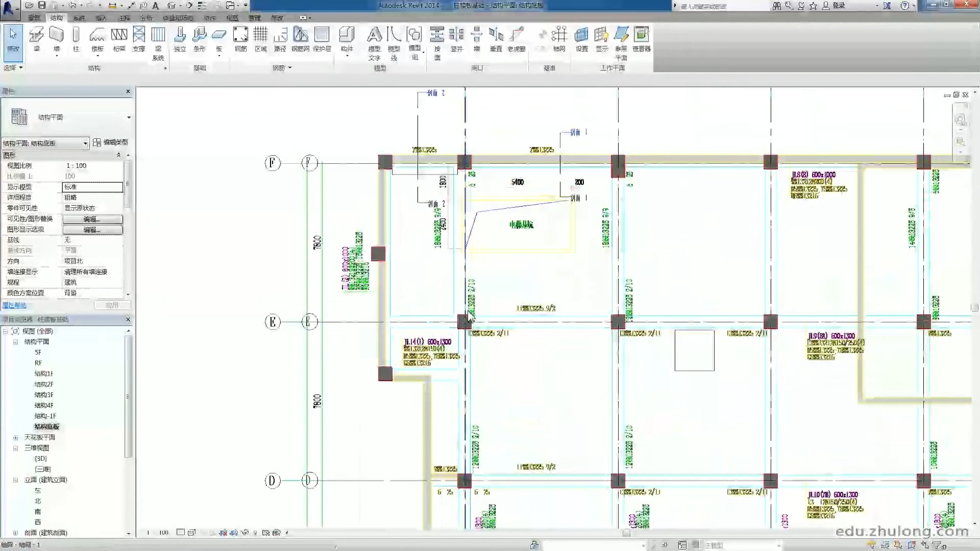Switch to the 注释 (Annotate) ribbon tab

click(x=124, y=18)
